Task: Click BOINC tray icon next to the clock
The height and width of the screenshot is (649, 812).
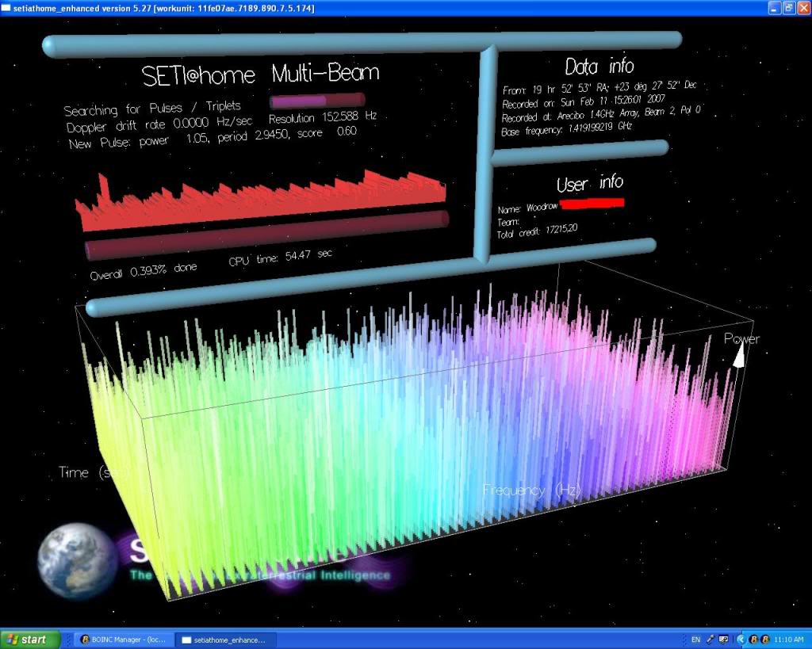Action: [x=765, y=639]
